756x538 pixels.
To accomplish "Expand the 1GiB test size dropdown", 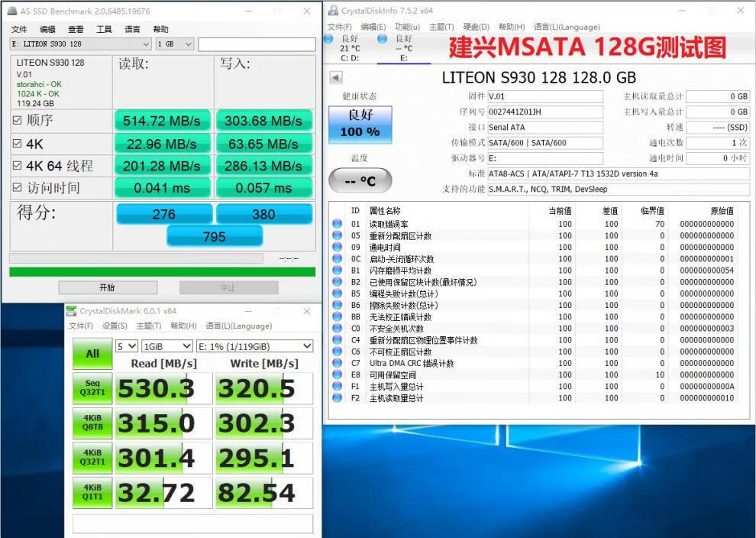I will coord(166,346).
